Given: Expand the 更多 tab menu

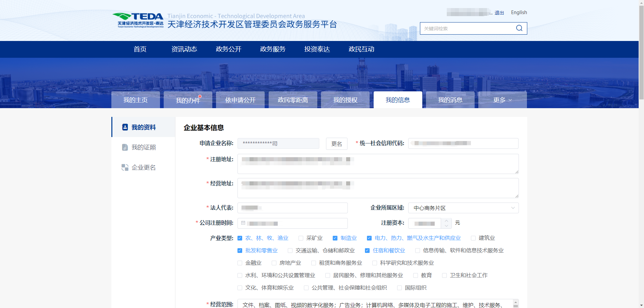Looking at the screenshot, I should (502, 100).
